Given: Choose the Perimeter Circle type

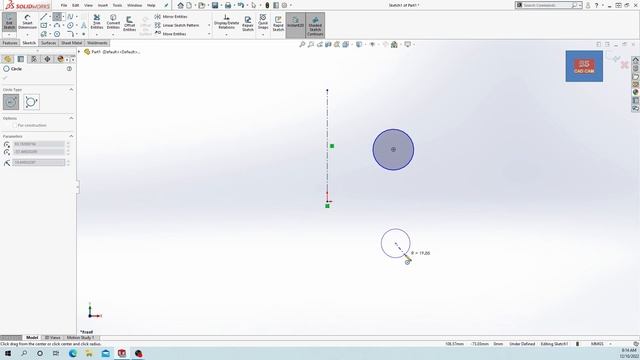Looking at the screenshot, I should pyautogui.click(x=31, y=102).
